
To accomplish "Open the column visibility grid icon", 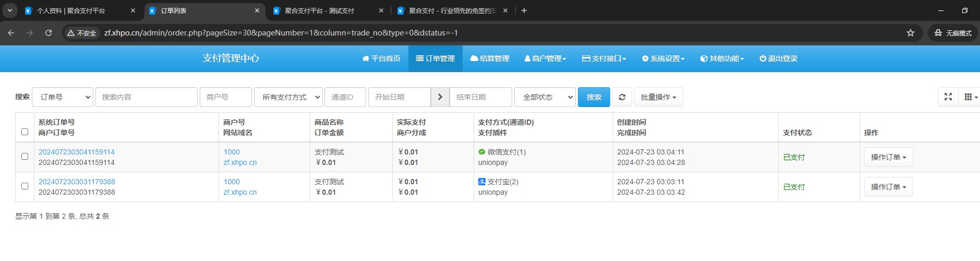I will 970,97.
